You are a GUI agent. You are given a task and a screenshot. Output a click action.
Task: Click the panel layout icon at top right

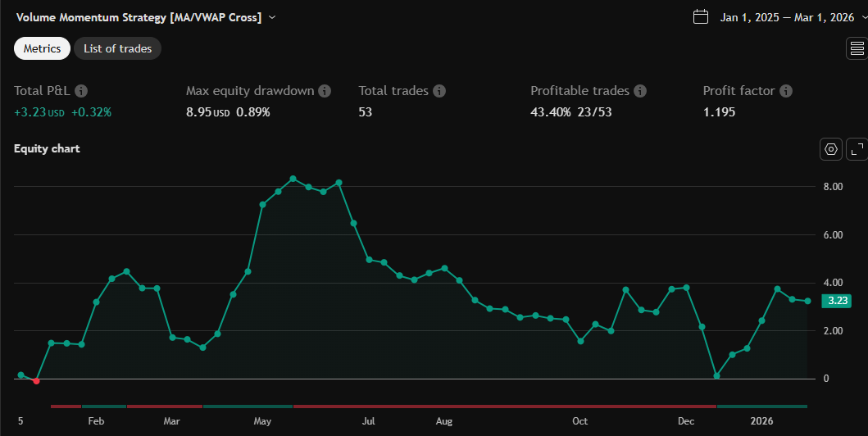point(857,49)
